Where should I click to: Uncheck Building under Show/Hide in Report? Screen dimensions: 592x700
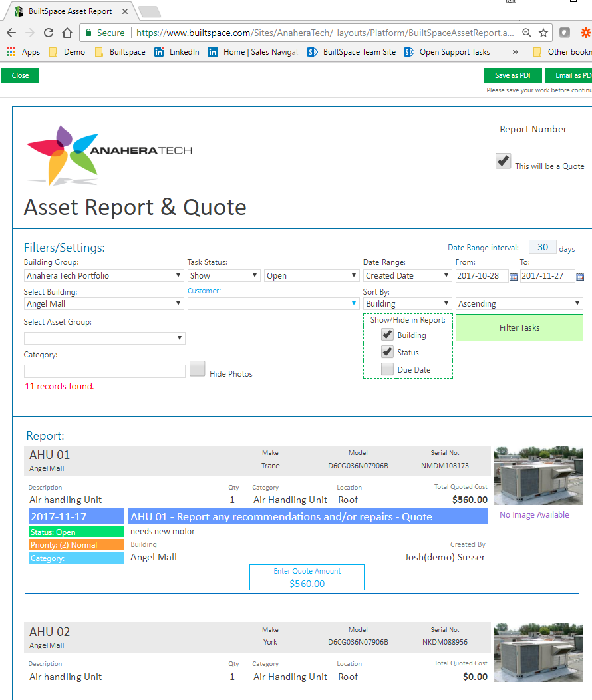[387, 335]
